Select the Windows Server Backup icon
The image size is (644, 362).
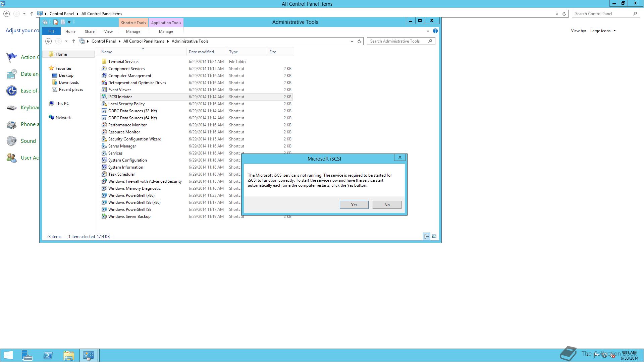pos(104,216)
